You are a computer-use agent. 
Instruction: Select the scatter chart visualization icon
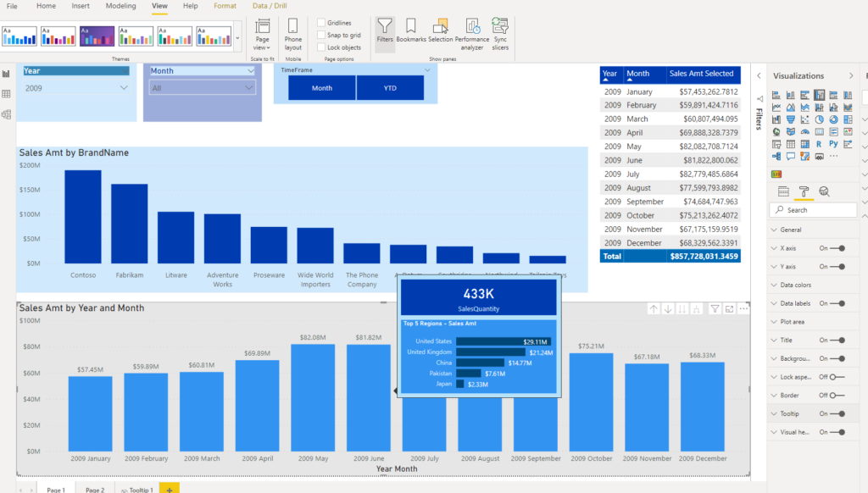pos(805,119)
